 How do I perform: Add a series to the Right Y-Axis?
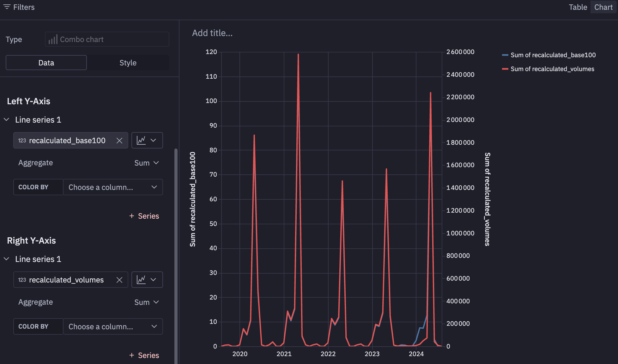click(144, 355)
